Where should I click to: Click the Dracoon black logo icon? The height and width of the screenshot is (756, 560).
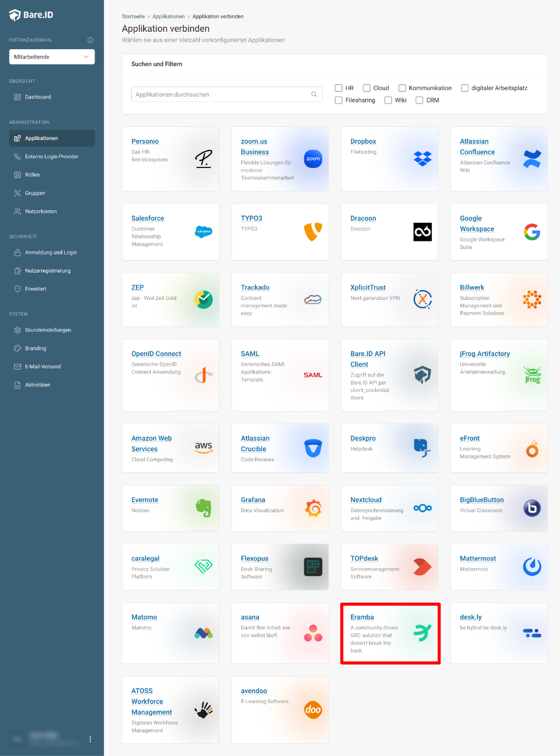coord(422,232)
